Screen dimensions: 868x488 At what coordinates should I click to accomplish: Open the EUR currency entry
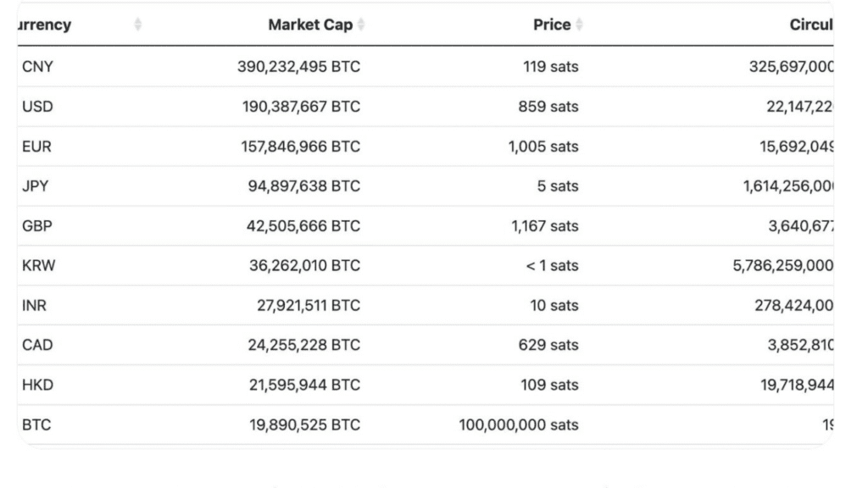35,146
